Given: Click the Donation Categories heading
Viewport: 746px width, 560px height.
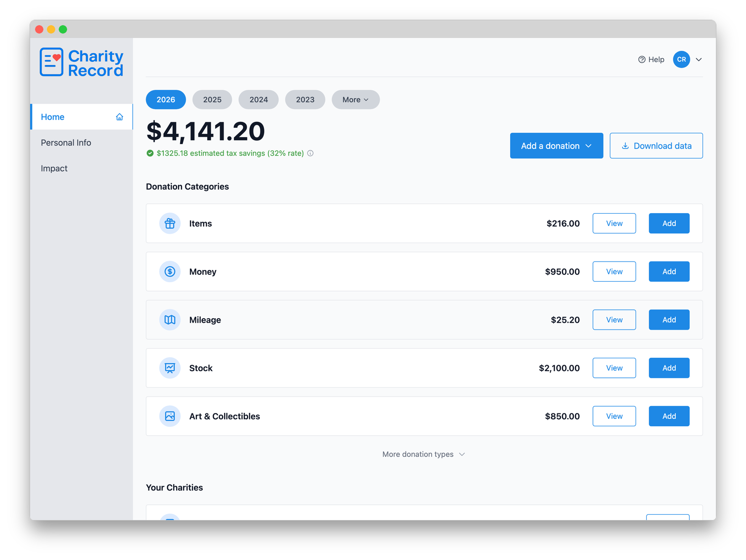Looking at the screenshot, I should click(187, 187).
